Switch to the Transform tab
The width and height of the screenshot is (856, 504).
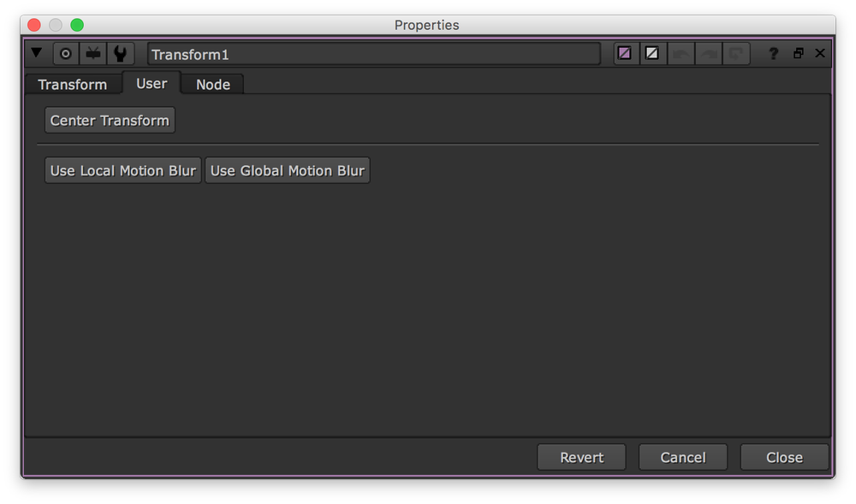click(x=73, y=85)
